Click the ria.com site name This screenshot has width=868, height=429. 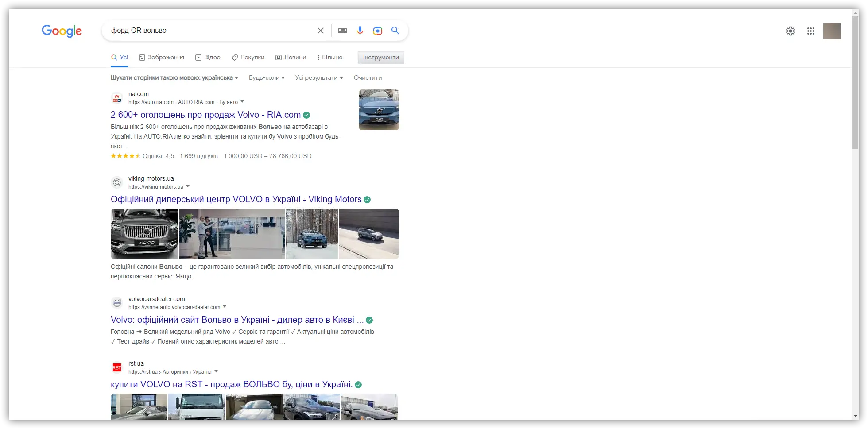click(x=139, y=94)
